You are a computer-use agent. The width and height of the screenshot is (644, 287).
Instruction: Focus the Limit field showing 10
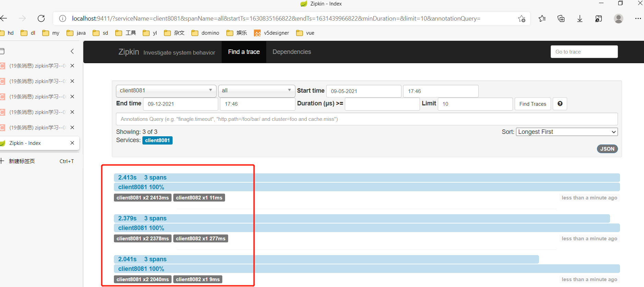click(475, 104)
